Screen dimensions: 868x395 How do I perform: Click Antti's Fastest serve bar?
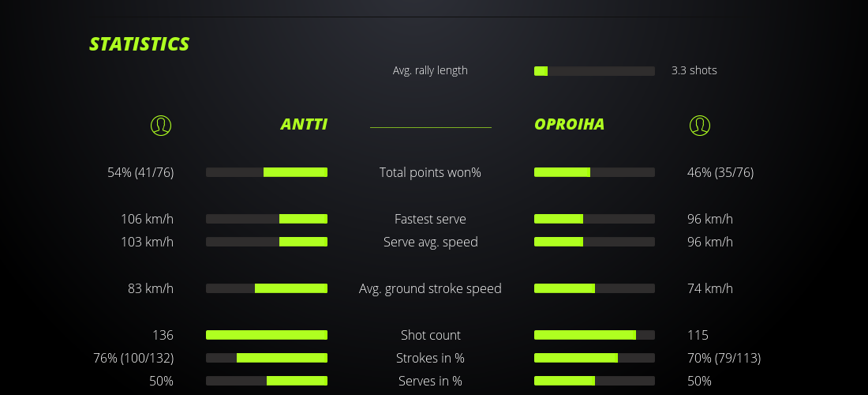tap(267, 219)
